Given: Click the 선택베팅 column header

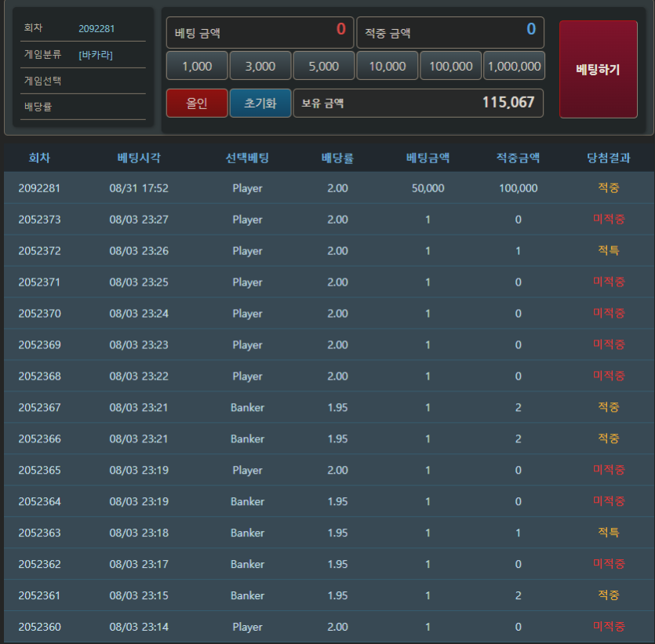Looking at the screenshot, I should coord(247,158).
